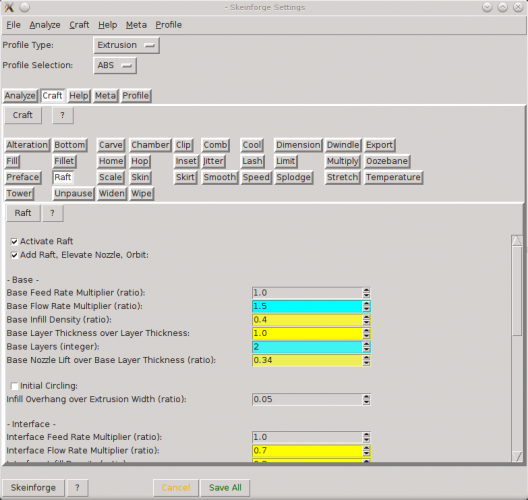
Task: Select the Jitter plugin tab
Action: [x=213, y=161]
